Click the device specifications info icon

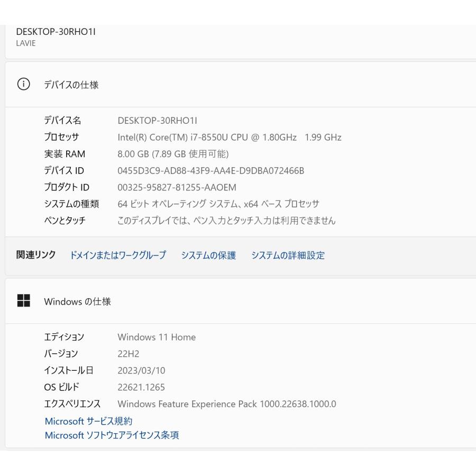(x=23, y=84)
